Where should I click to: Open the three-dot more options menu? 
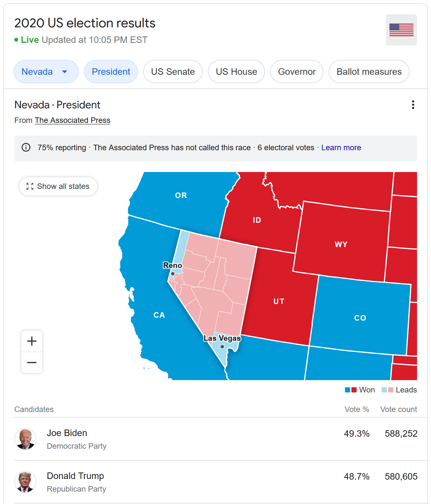point(413,105)
